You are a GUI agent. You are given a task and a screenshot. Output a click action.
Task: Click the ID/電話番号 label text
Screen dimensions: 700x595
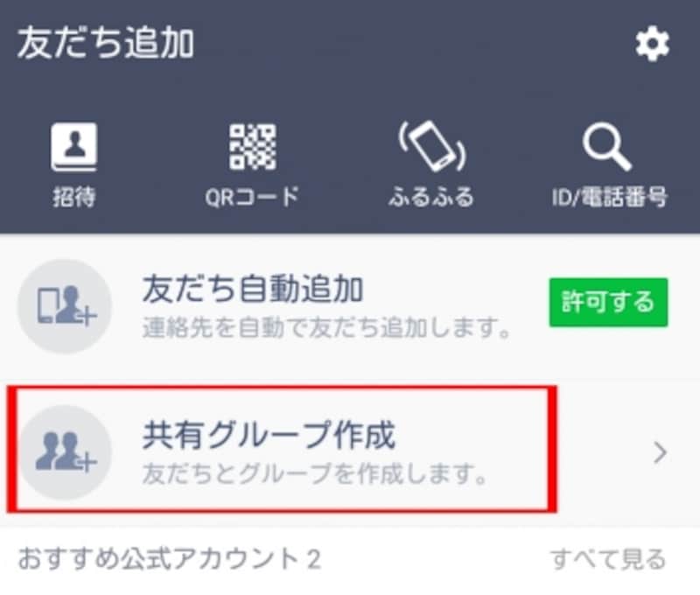point(609,197)
